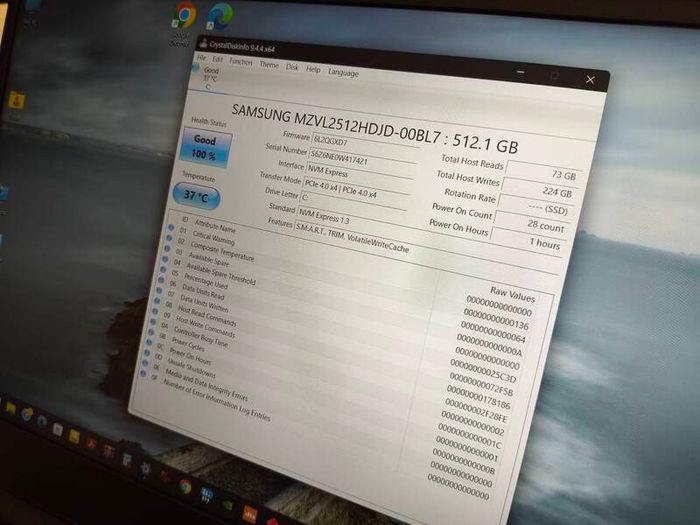700x525 pixels.
Task: Click raw value 0000000025C3D
Action: [x=483, y=371]
